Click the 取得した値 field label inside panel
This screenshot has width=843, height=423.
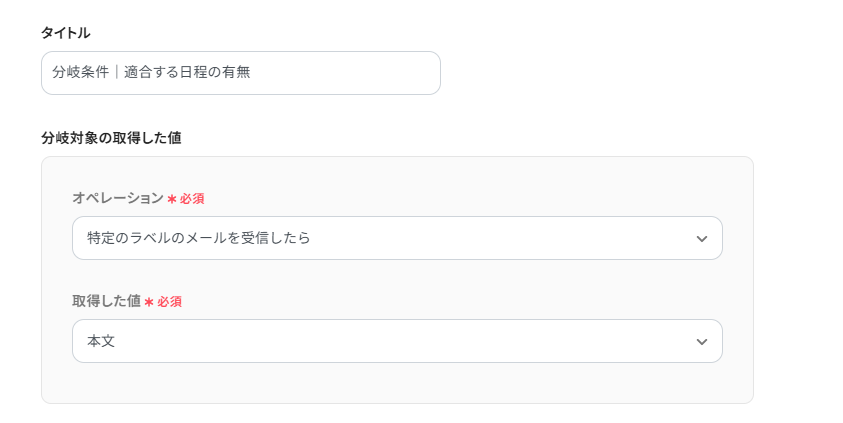[x=106, y=301]
